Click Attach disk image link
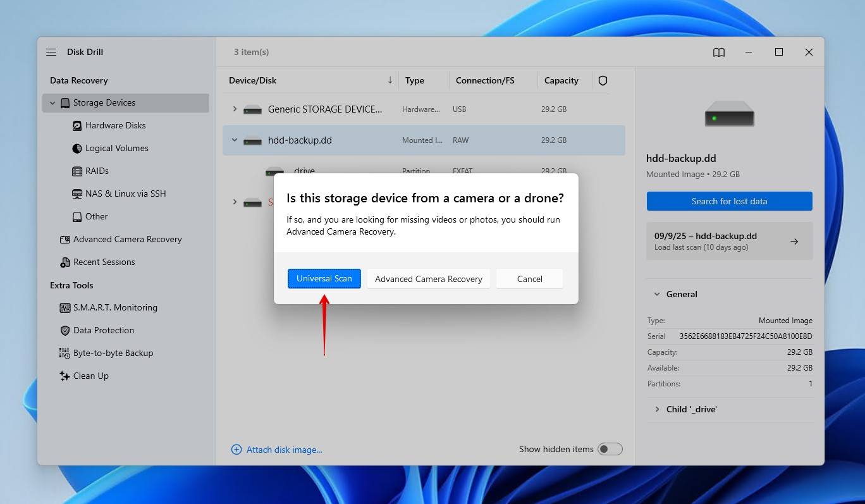Viewport: 865px width, 504px height. click(x=284, y=450)
